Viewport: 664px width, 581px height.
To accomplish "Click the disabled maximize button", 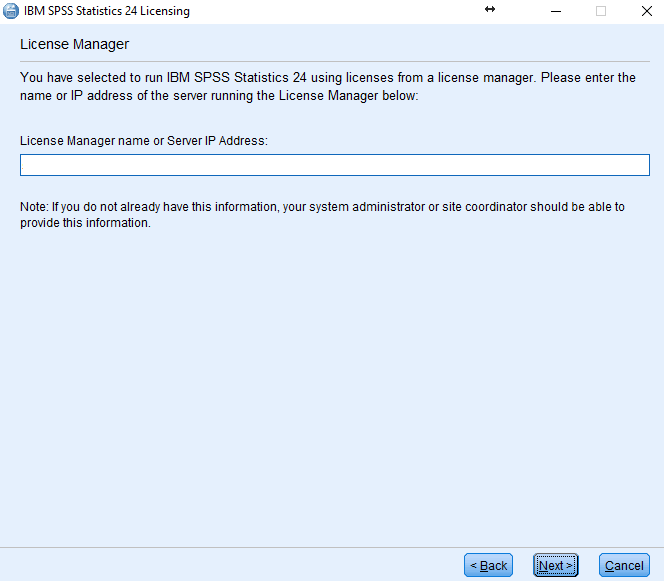I will pos(600,11).
